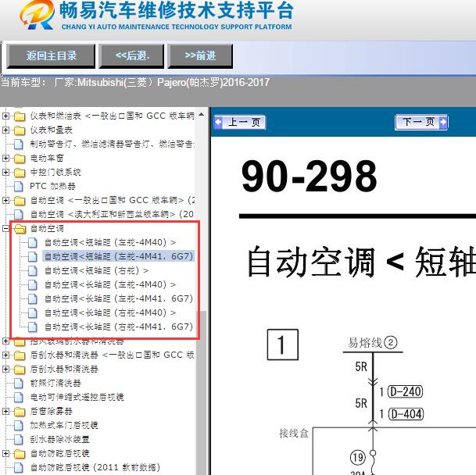Click the D-240 connector label in diagram
The height and width of the screenshot is (475, 476).
[x=406, y=391]
